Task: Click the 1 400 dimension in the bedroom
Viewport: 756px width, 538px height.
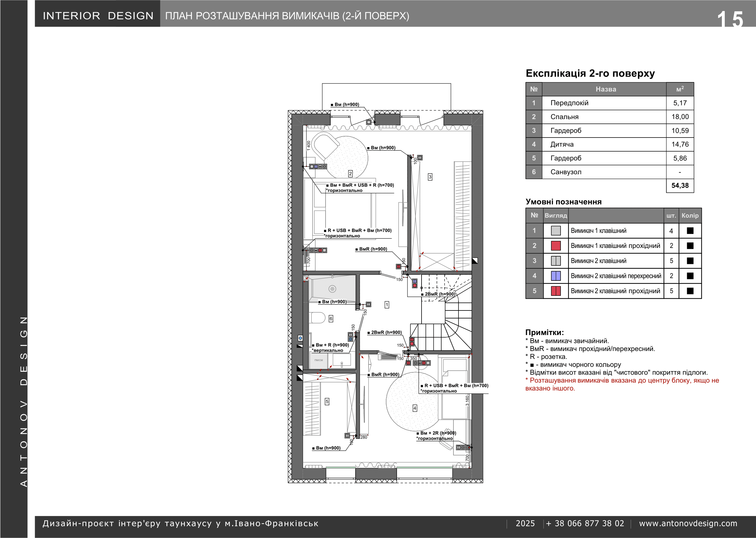Action: [x=309, y=146]
